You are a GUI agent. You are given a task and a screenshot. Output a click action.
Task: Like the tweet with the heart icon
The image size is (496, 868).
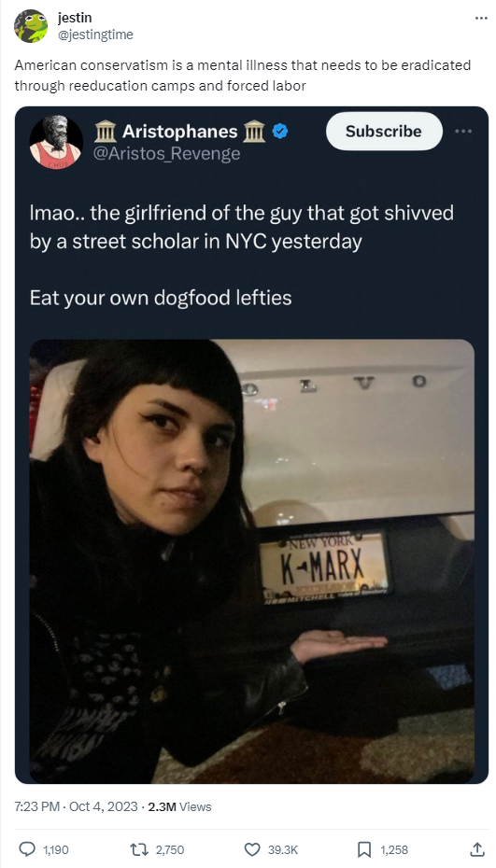pos(252,848)
